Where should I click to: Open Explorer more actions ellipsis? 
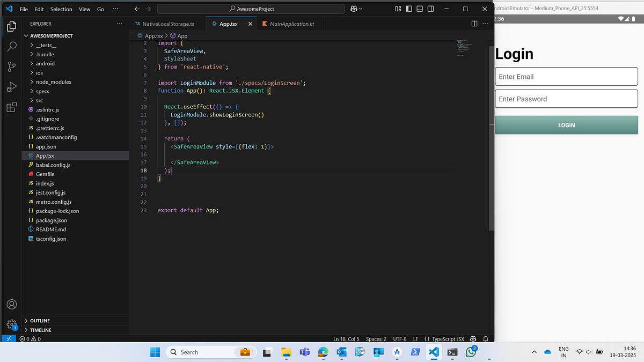pos(119,24)
